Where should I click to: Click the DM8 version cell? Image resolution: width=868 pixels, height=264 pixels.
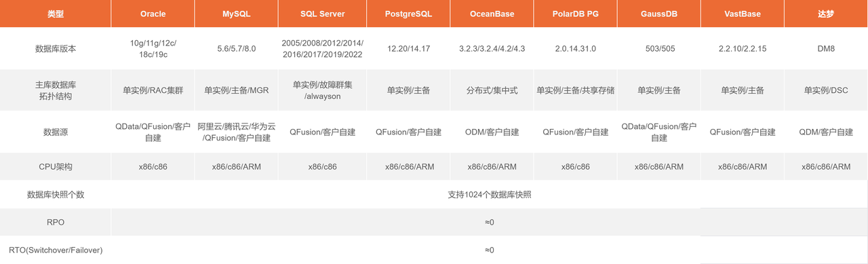(x=826, y=49)
